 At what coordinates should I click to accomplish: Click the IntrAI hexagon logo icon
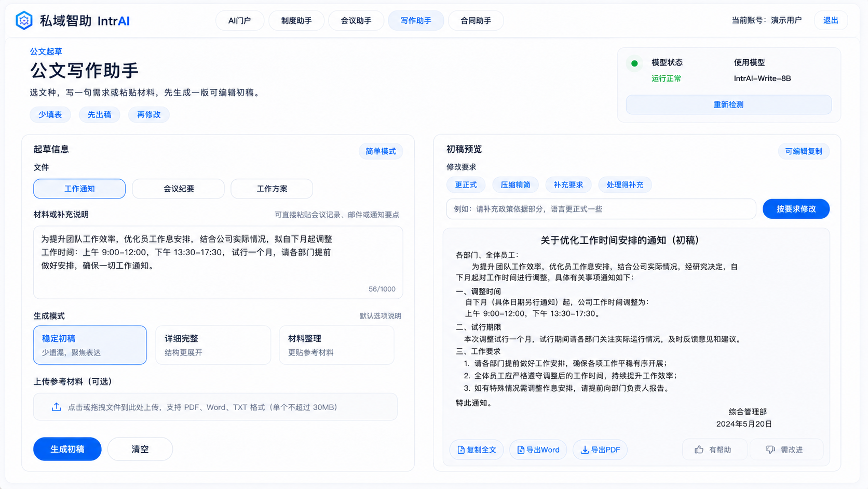[x=24, y=21]
